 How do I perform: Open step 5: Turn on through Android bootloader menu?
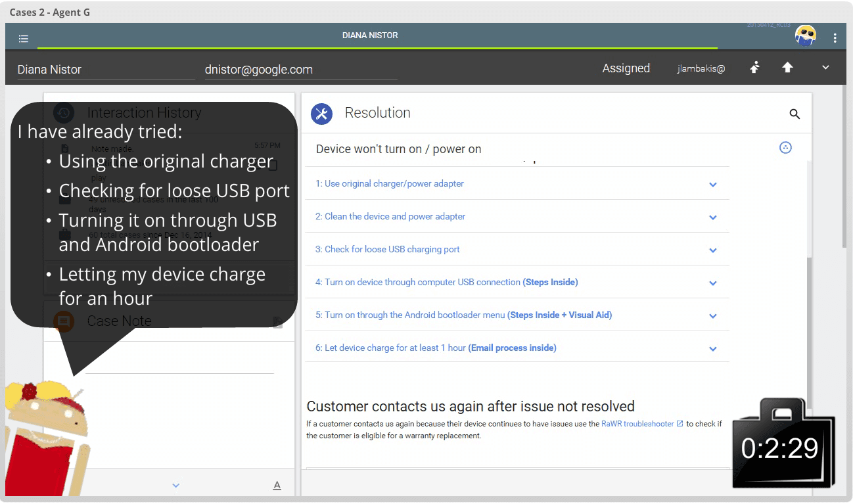pos(463,315)
